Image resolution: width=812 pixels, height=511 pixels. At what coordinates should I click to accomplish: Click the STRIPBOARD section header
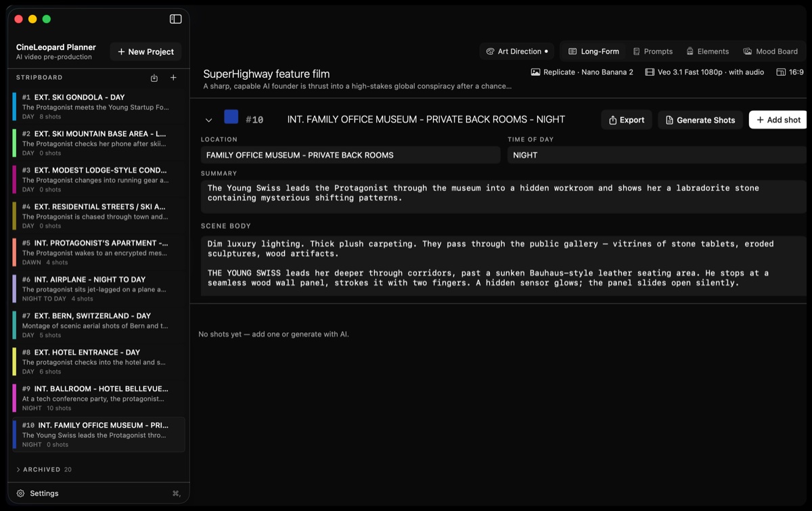coord(39,78)
